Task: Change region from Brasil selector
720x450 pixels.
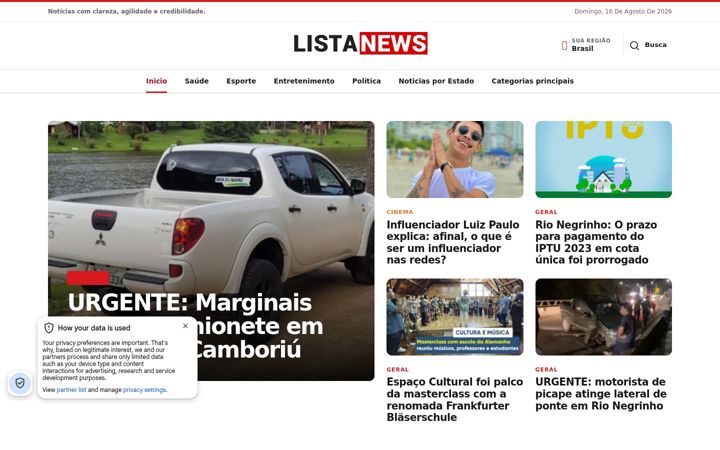Action: [586, 45]
